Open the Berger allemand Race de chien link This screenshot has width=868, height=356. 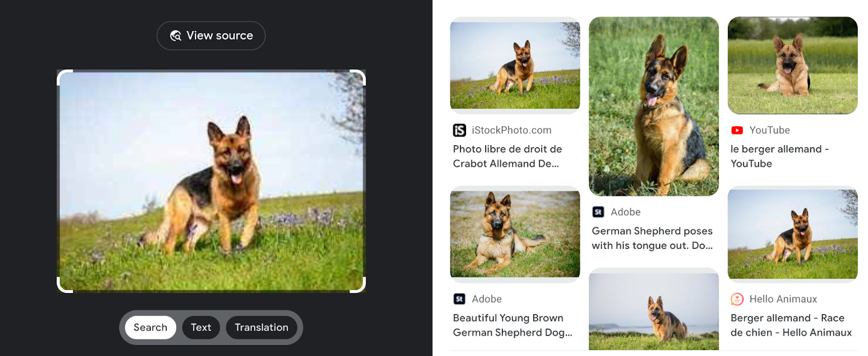(x=791, y=325)
